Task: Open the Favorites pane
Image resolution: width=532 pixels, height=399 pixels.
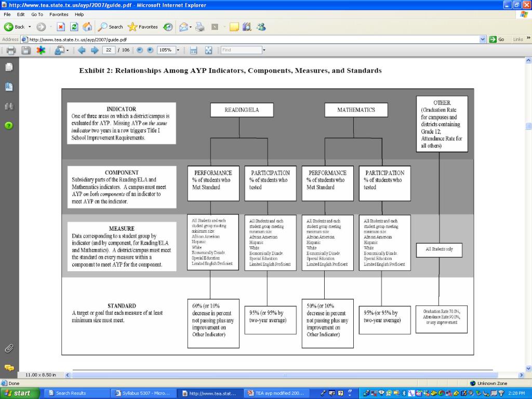Action: coord(143,27)
